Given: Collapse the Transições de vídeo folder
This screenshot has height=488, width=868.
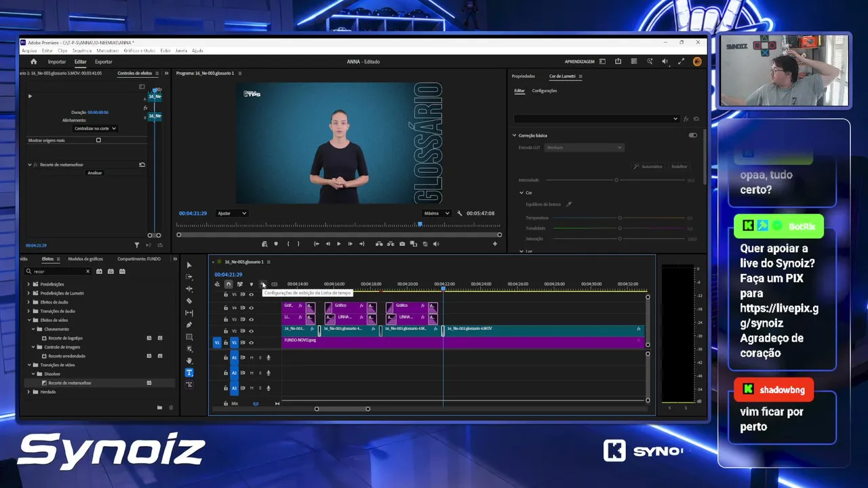Looking at the screenshot, I should pos(28,365).
